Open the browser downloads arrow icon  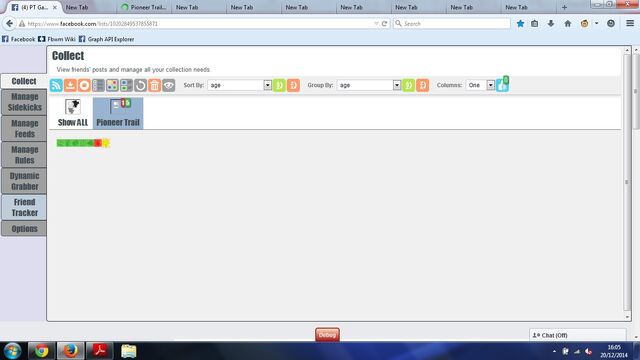click(551, 24)
